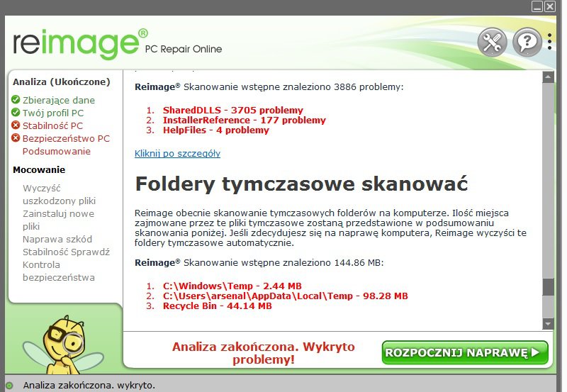This screenshot has height=392, width=567.
Task: Click C:\Windows\Temp - 2.44 MB entry
Action: 232,286
